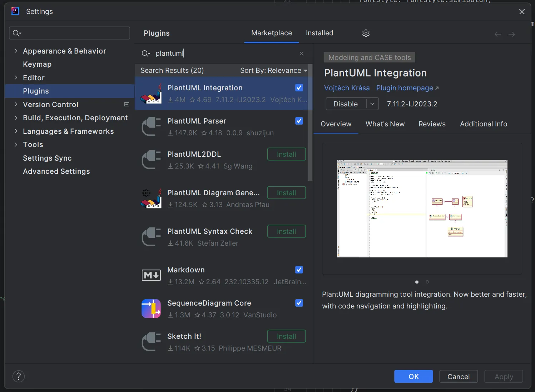Viewport: 535px width, 392px height.
Task: Navigate back with the left arrow
Action: [x=498, y=34]
